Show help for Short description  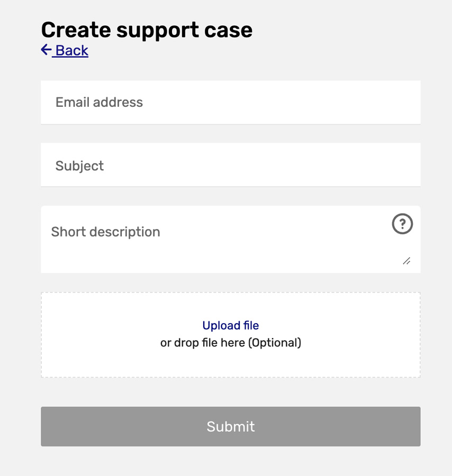coord(402,224)
